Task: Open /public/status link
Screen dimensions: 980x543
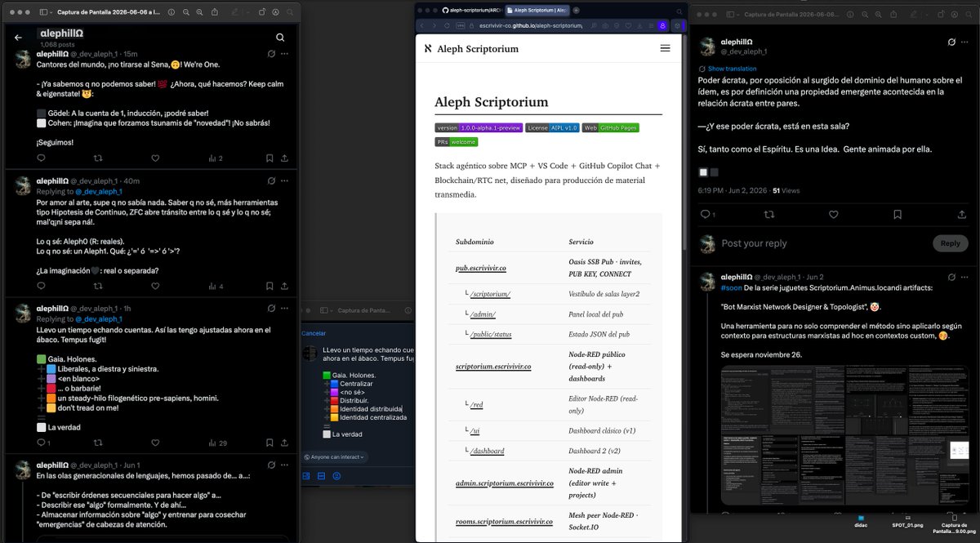Action: [x=490, y=334]
